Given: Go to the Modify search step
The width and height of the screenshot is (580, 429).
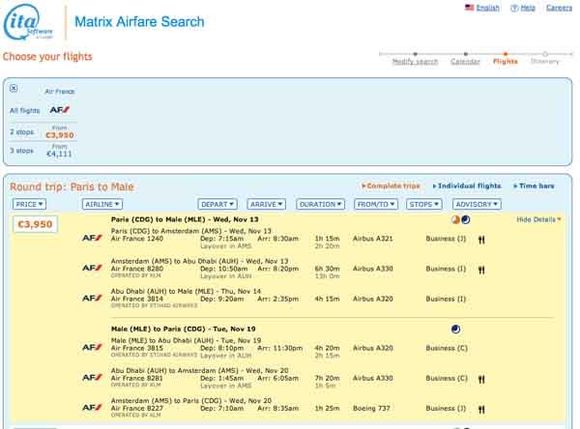Looking at the screenshot, I should 415,61.
